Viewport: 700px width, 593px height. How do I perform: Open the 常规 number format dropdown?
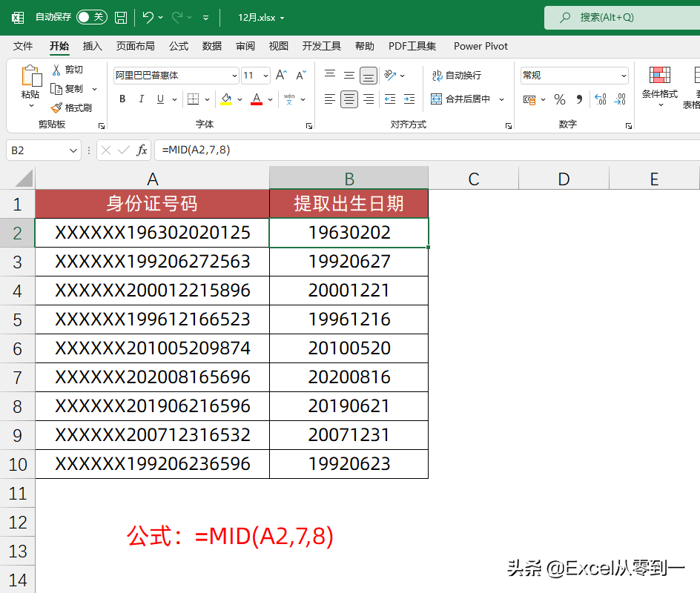click(575, 76)
